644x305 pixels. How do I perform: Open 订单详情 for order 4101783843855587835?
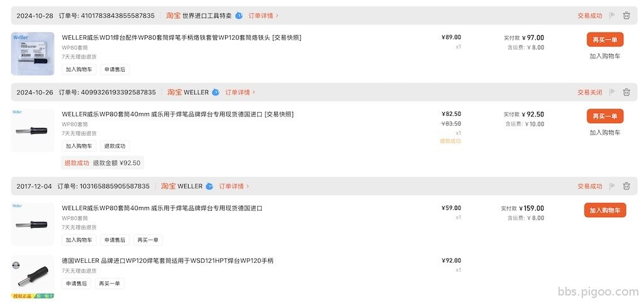[x=264, y=16]
